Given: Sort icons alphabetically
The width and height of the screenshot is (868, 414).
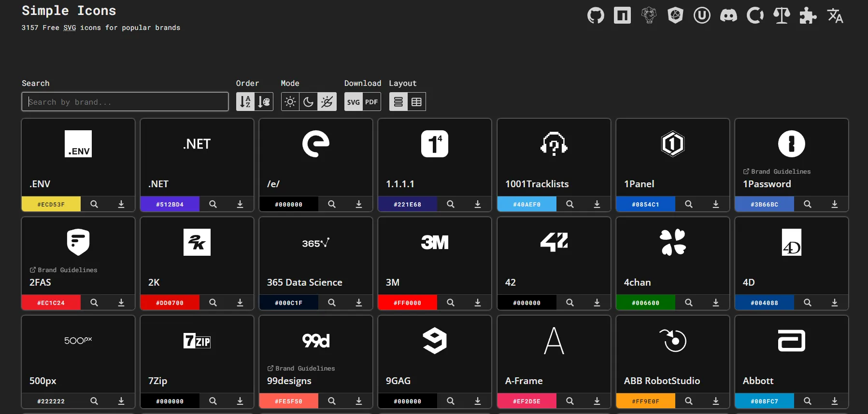Looking at the screenshot, I should click(x=245, y=102).
